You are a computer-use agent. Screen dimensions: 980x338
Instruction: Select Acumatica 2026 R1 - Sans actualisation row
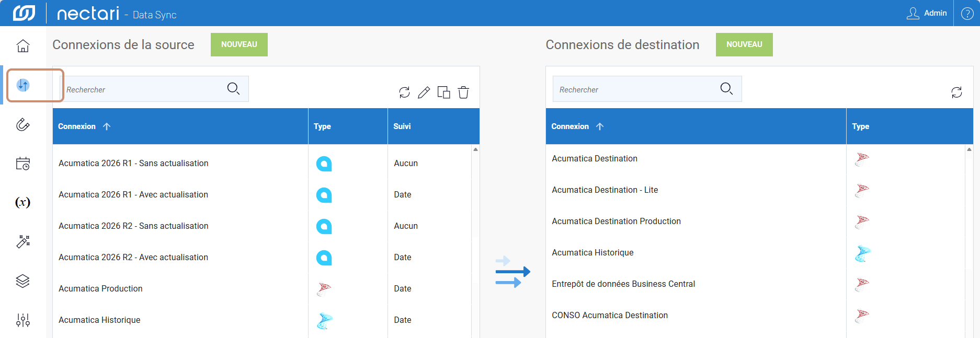262,164
